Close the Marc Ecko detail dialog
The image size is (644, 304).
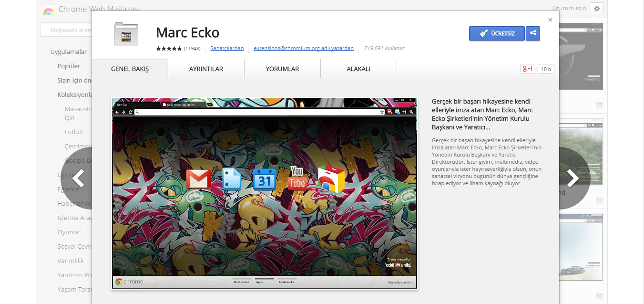pyautogui.click(x=550, y=20)
